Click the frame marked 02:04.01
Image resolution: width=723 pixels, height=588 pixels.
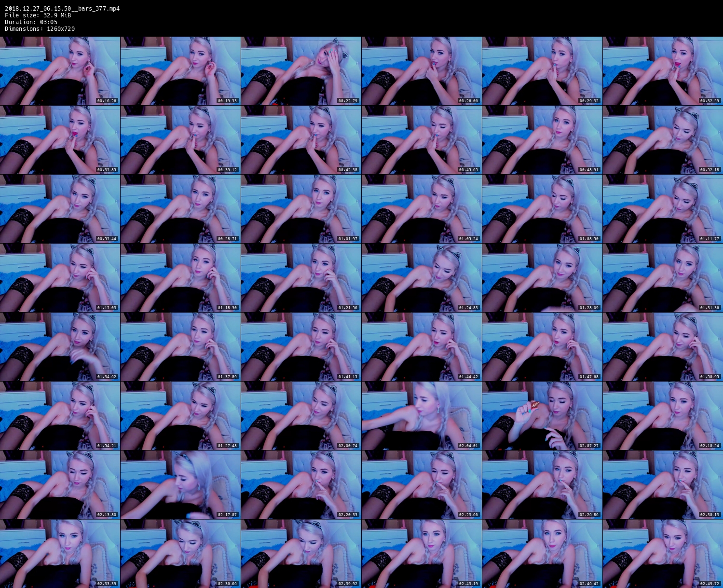(422, 416)
